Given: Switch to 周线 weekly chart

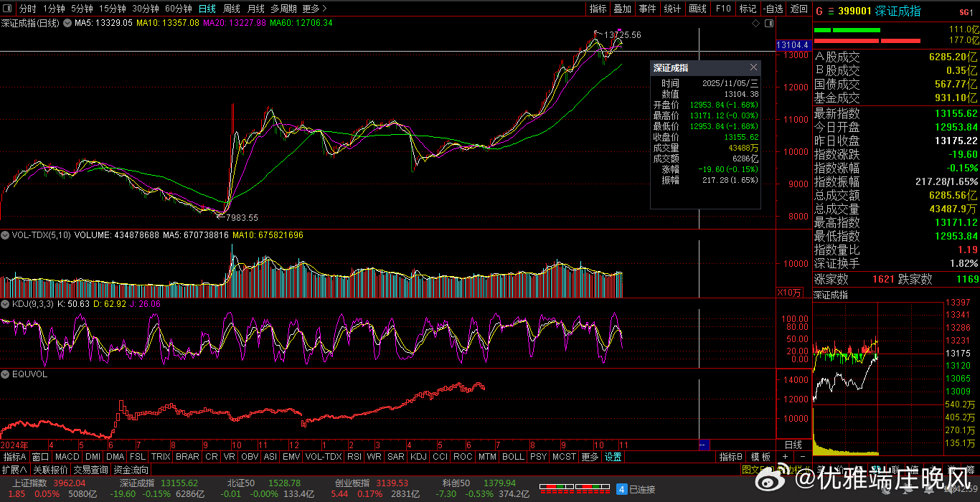Looking at the screenshot, I should point(232,9).
